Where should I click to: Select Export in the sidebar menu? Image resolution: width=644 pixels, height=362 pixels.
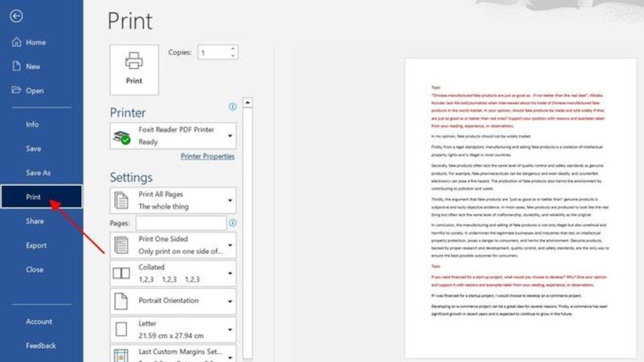point(36,245)
